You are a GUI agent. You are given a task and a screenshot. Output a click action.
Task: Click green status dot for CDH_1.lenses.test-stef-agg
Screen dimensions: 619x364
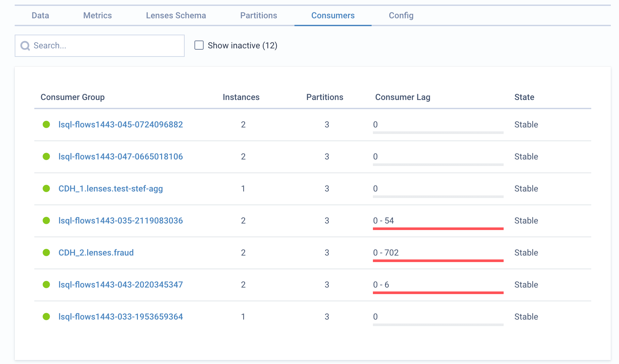(46, 189)
